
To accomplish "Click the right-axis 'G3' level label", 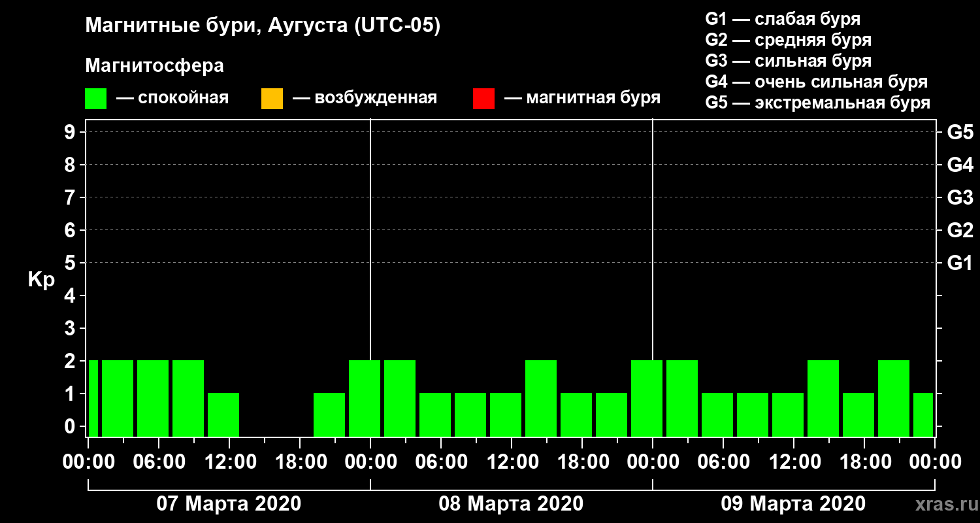I will (x=960, y=197).
